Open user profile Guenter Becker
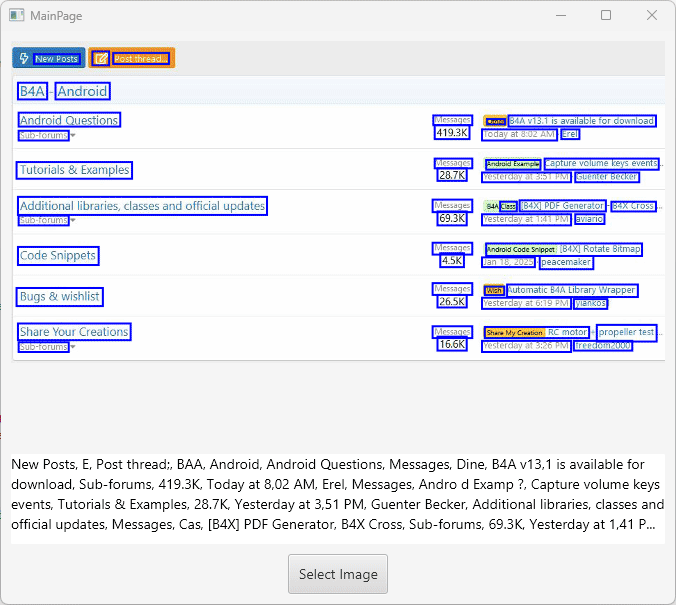Screen dimensions: 676x605 [x=606, y=177]
